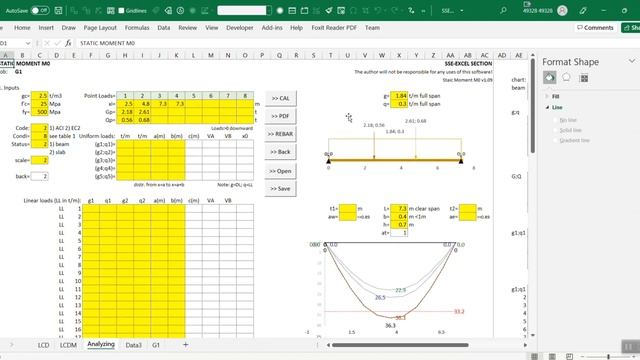Image resolution: width=640 pixels, height=360 pixels.
Task: Toggle the Gridlines checkbox
Action: pos(121,11)
